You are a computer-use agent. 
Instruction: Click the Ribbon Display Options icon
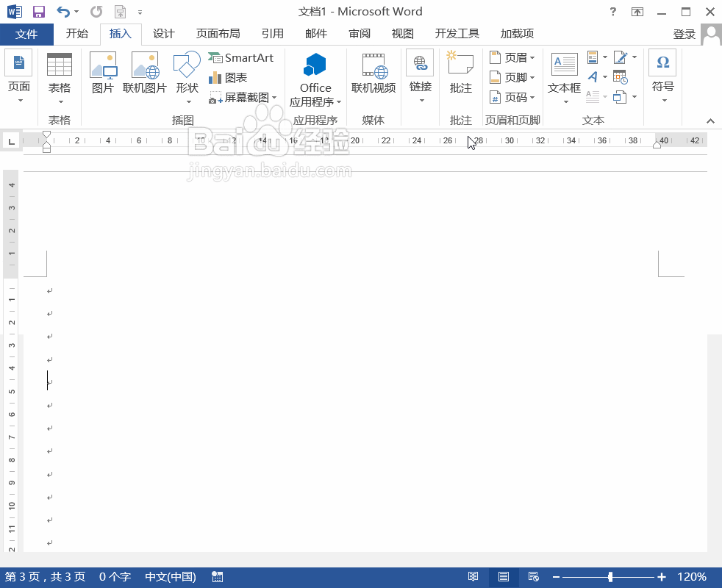637,12
